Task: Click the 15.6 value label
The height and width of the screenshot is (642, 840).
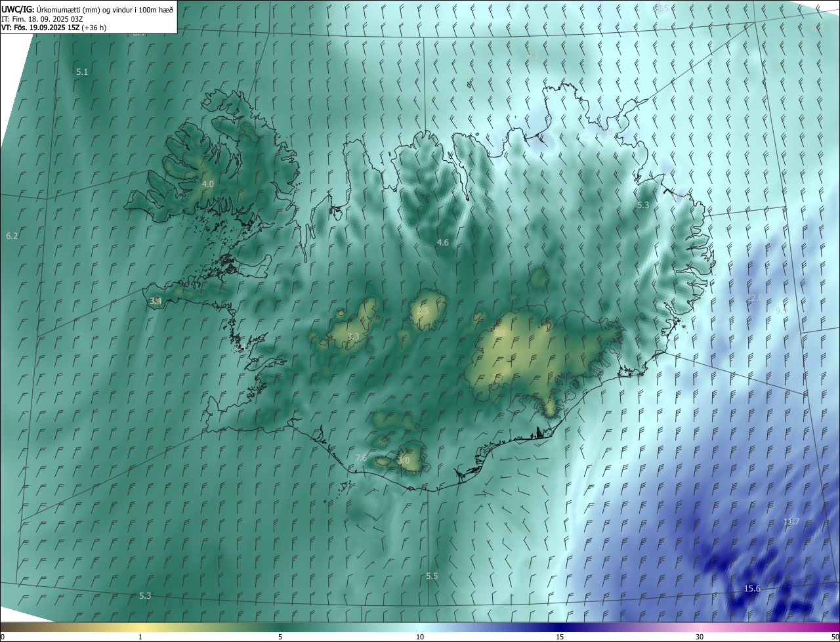Action: tap(752, 589)
